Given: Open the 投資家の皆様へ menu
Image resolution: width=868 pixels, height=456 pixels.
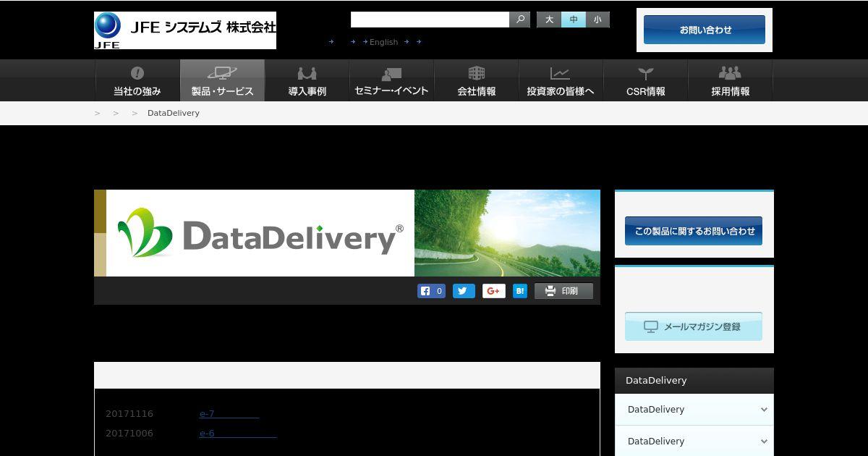Looking at the screenshot, I should coord(561,80).
